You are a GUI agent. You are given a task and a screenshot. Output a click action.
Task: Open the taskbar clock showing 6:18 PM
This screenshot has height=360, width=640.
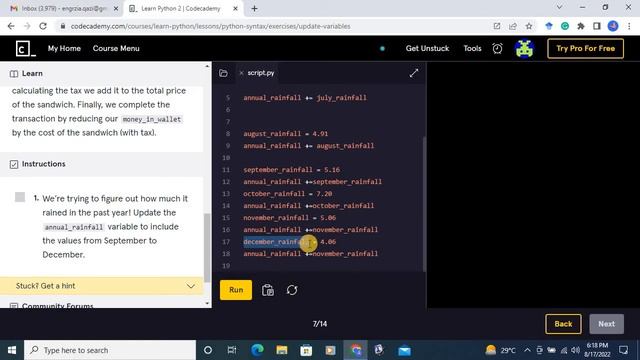pos(597,350)
